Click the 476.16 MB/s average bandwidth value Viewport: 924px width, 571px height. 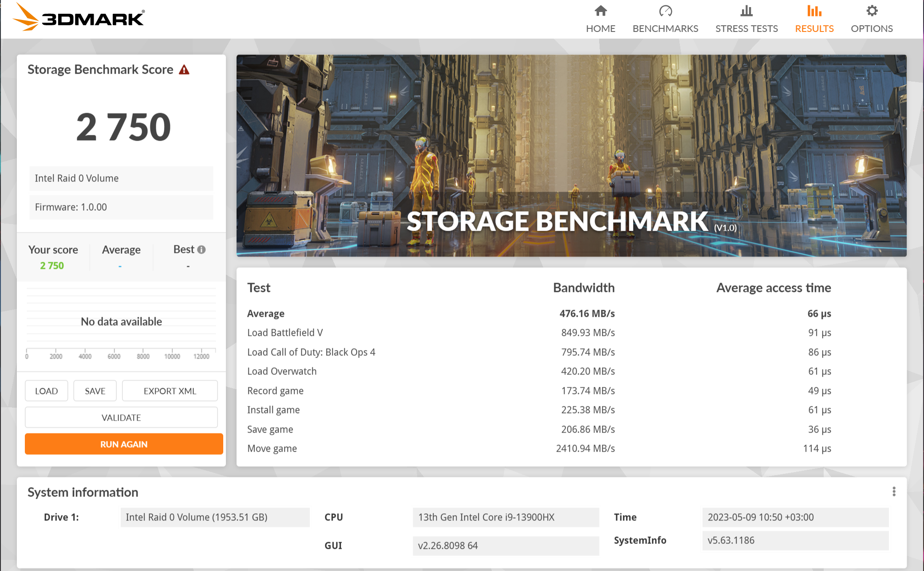pos(587,314)
